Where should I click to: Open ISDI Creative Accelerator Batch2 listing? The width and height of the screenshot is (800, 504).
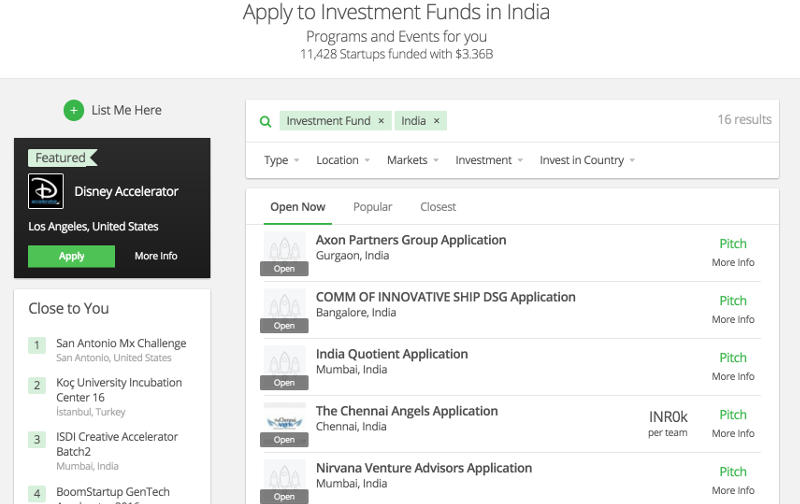coord(117,444)
